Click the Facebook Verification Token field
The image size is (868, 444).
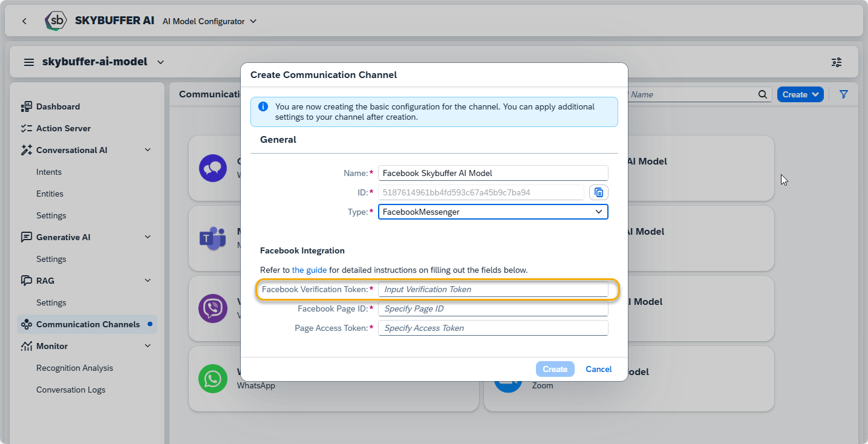[493, 289]
